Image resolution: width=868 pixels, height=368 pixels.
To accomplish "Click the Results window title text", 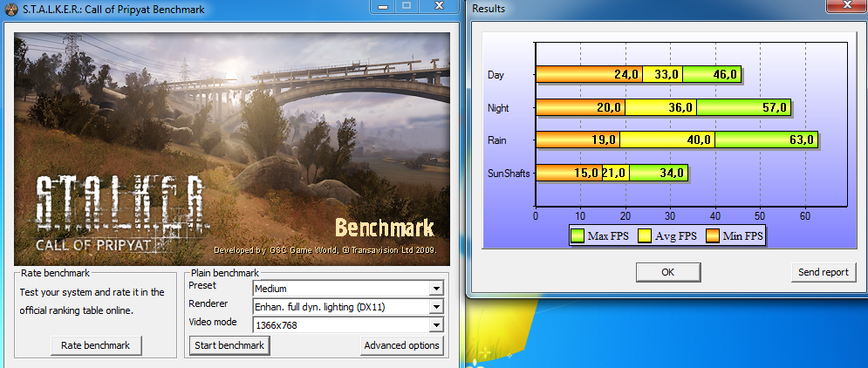I will (x=489, y=9).
